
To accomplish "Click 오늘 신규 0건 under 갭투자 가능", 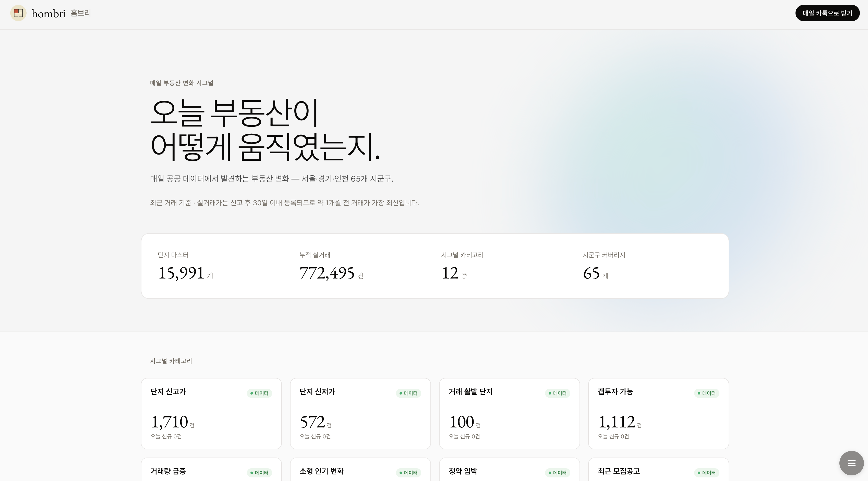I will tap(613, 436).
